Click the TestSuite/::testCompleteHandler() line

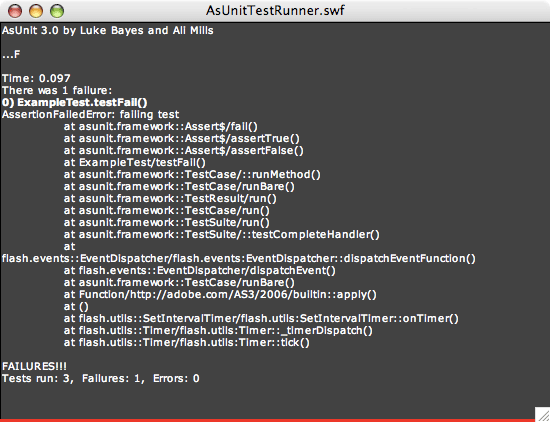tap(222, 234)
